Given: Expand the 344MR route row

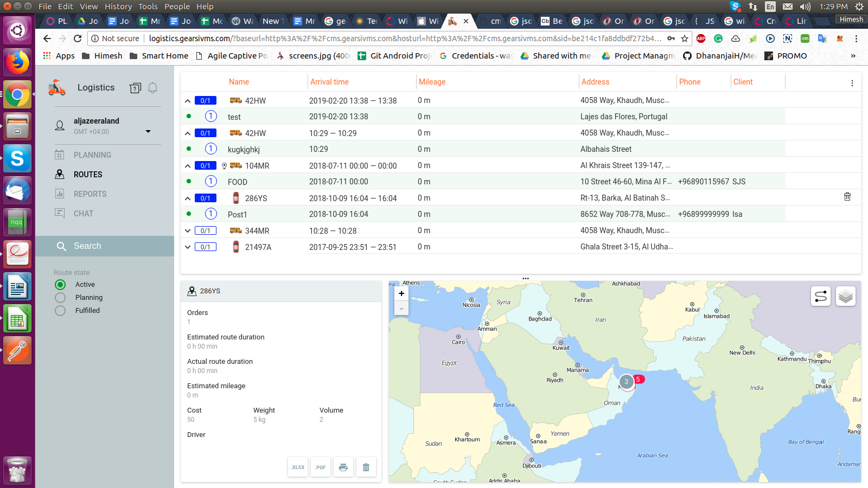Looking at the screenshot, I should point(188,230).
